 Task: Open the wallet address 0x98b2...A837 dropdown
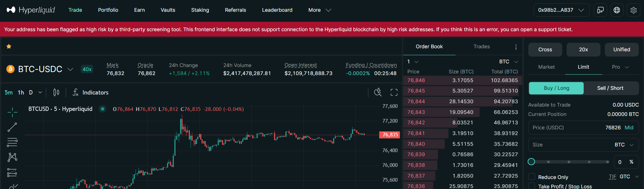(x=561, y=10)
